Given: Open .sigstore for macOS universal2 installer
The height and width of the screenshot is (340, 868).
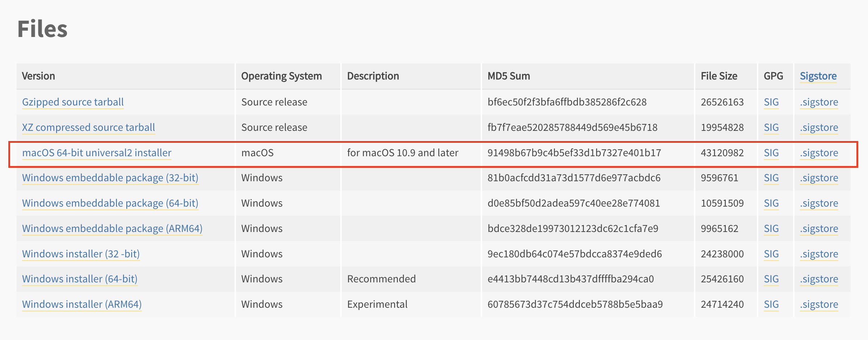Looking at the screenshot, I should tap(819, 153).
